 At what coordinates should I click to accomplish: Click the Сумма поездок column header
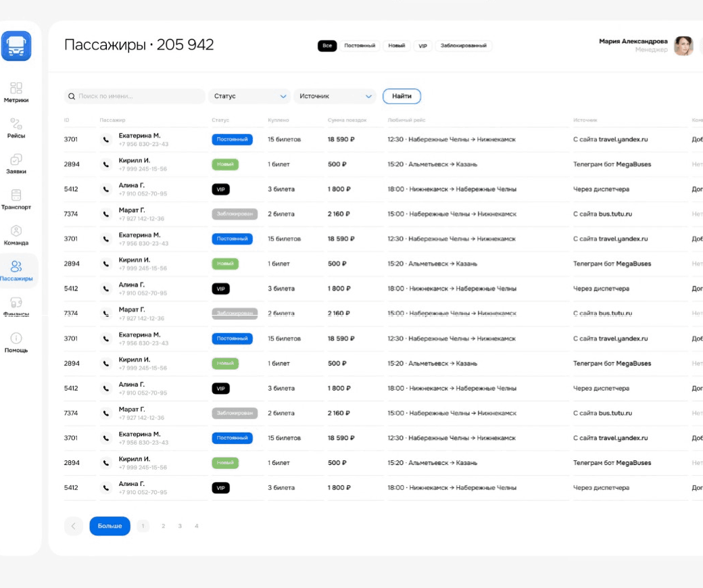pos(347,120)
